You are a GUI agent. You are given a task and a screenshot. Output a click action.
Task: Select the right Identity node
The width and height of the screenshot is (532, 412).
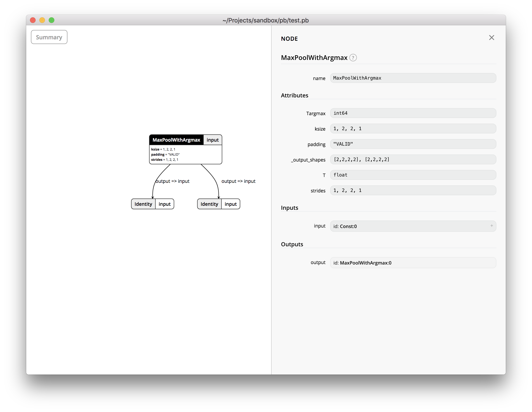209,204
